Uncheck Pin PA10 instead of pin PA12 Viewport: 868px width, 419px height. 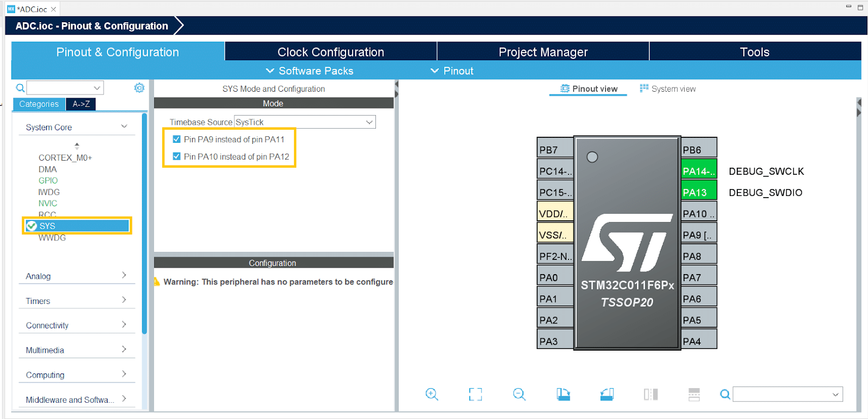pos(177,157)
